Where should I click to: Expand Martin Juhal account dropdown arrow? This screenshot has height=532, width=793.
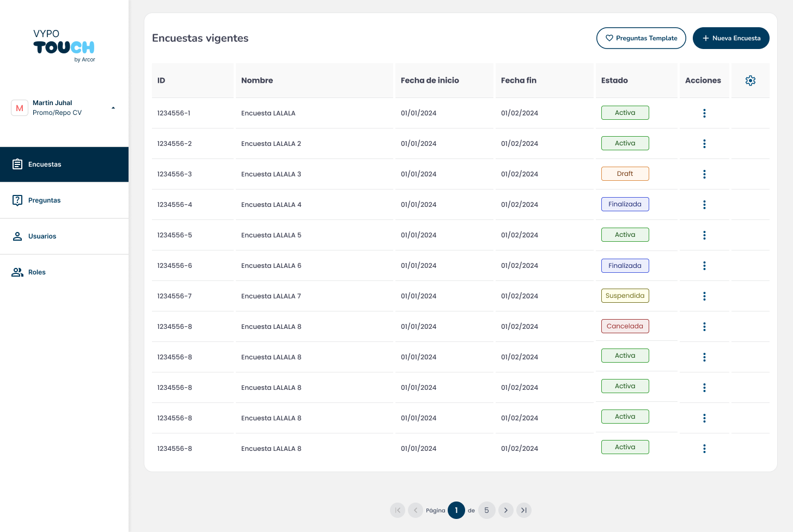coord(113,108)
